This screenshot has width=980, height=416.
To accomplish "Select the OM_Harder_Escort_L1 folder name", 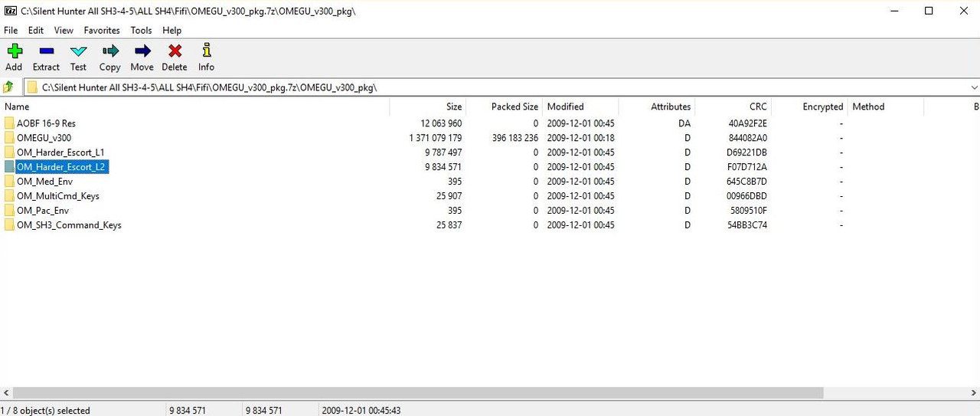I will click(x=60, y=152).
